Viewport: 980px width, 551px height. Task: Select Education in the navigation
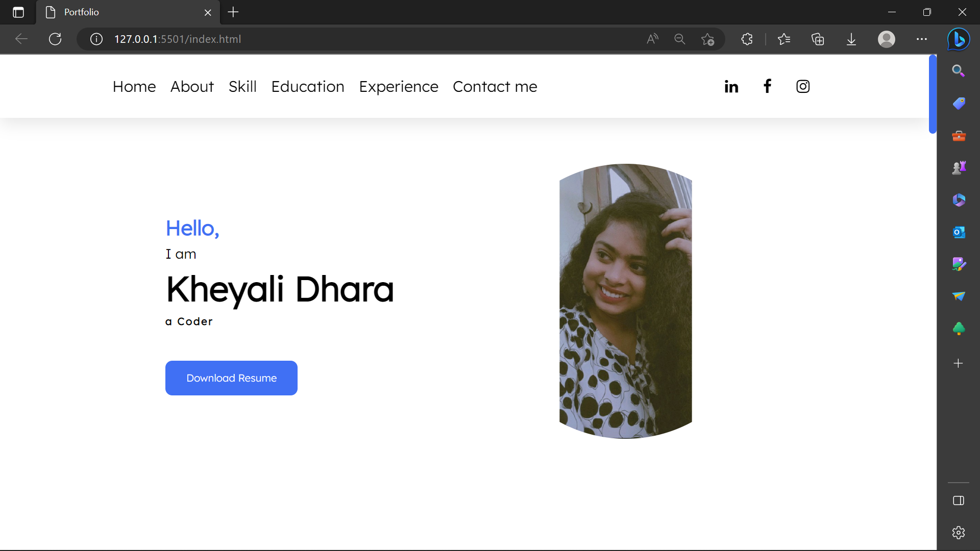(x=308, y=87)
